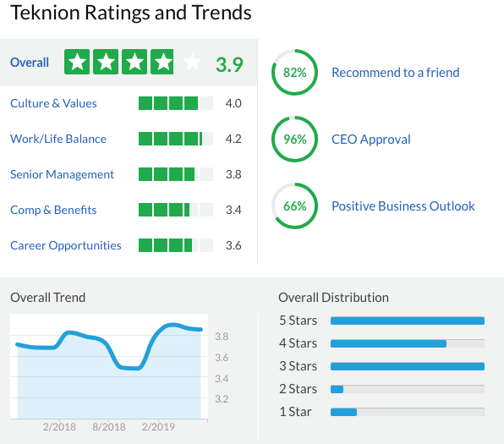Select the 1 Star distribution bar
Image resolution: width=504 pixels, height=444 pixels.
point(408,412)
